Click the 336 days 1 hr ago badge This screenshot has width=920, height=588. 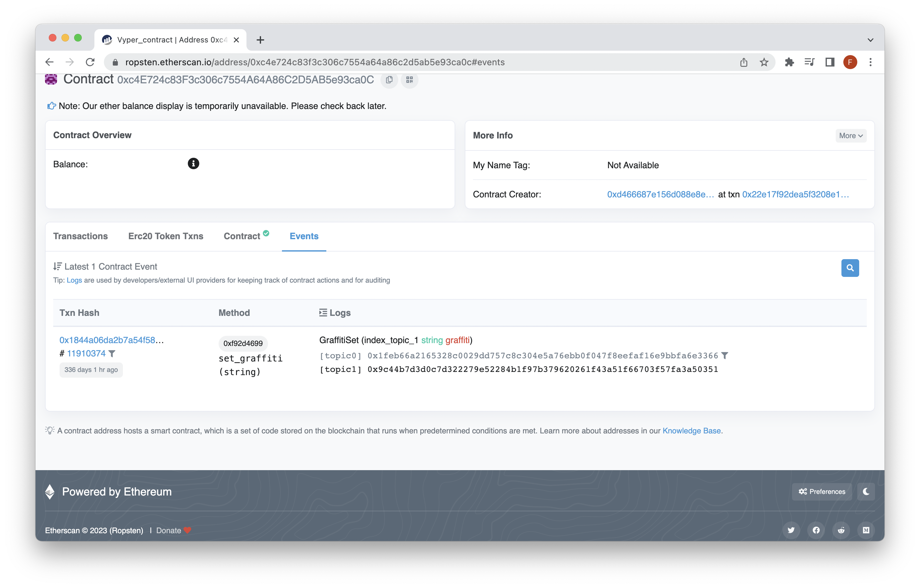91,369
